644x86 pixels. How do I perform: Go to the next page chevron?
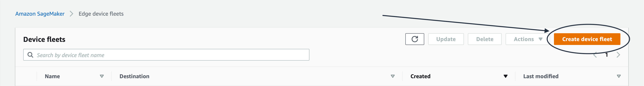[x=618, y=55]
